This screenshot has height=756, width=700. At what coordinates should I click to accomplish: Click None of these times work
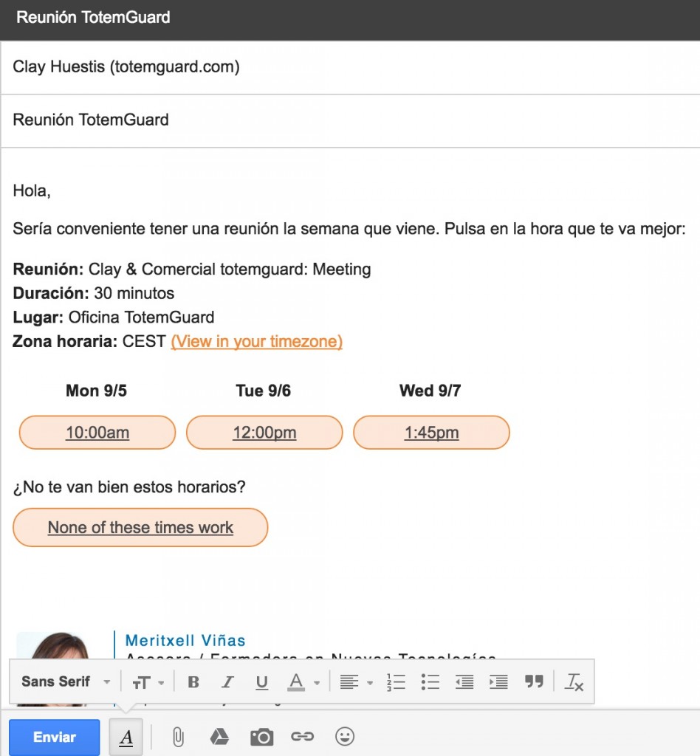[x=140, y=527]
